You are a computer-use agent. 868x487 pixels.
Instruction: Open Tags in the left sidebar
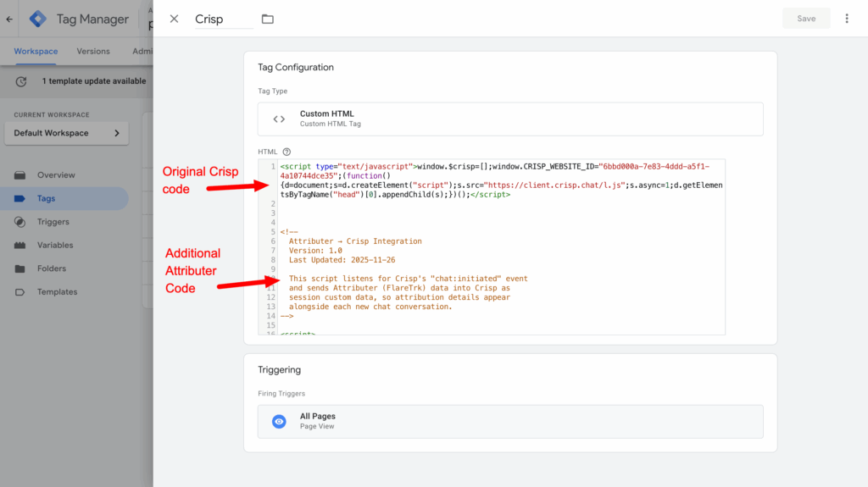(x=46, y=198)
